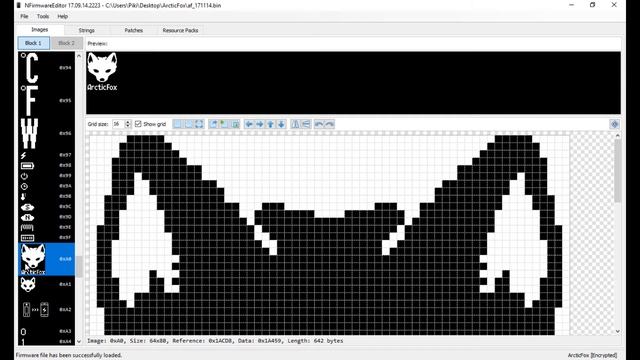Select the Block 2 button
Image resolution: width=640 pixels, height=360 pixels.
[67, 43]
